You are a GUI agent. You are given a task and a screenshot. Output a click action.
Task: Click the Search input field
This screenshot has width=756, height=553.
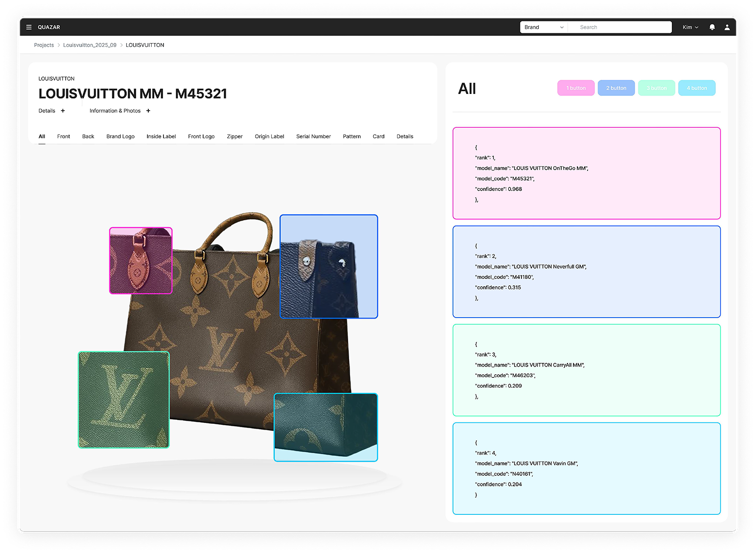(x=620, y=27)
